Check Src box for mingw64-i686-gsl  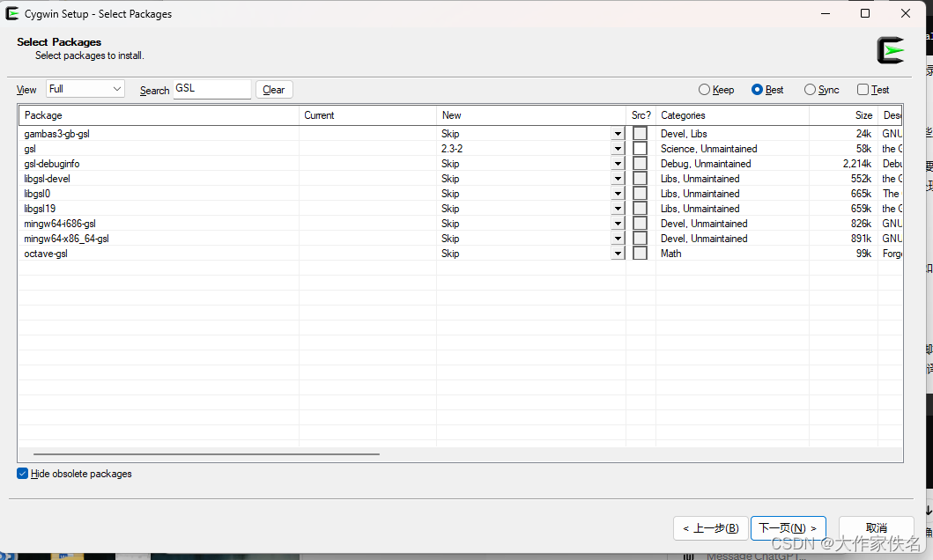(640, 223)
